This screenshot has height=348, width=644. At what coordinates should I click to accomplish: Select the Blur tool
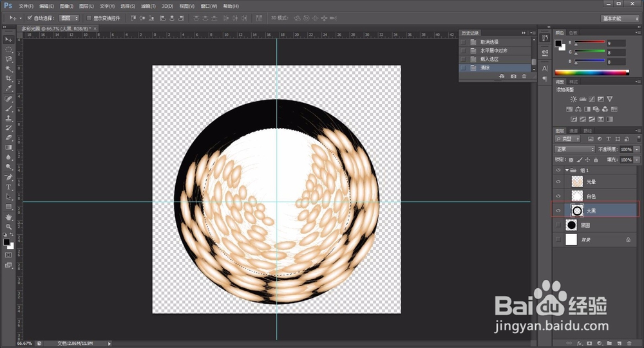[8, 157]
